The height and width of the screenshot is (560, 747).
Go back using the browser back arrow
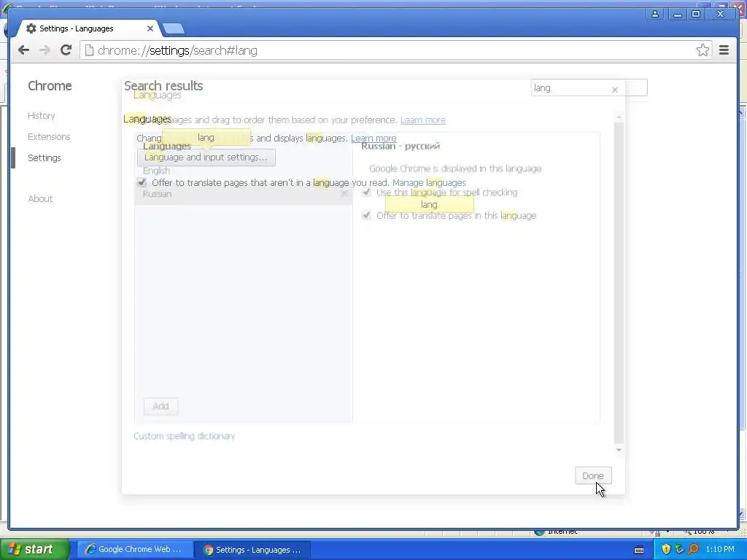point(23,50)
